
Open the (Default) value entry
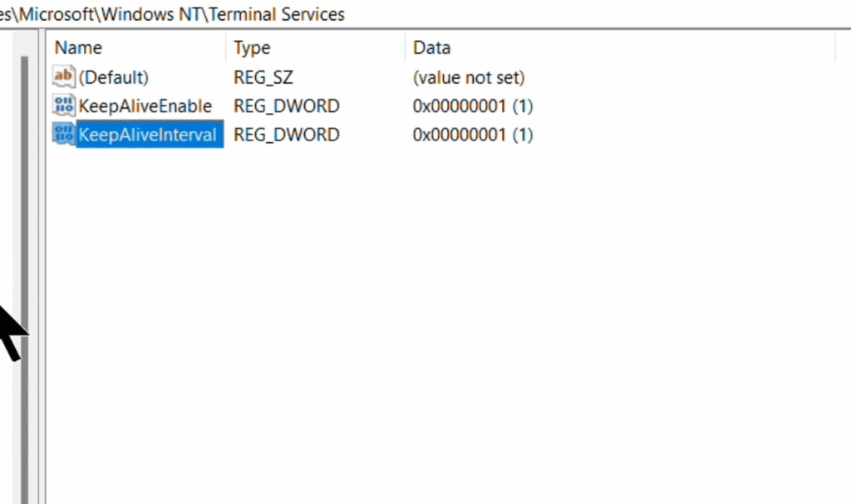114,76
